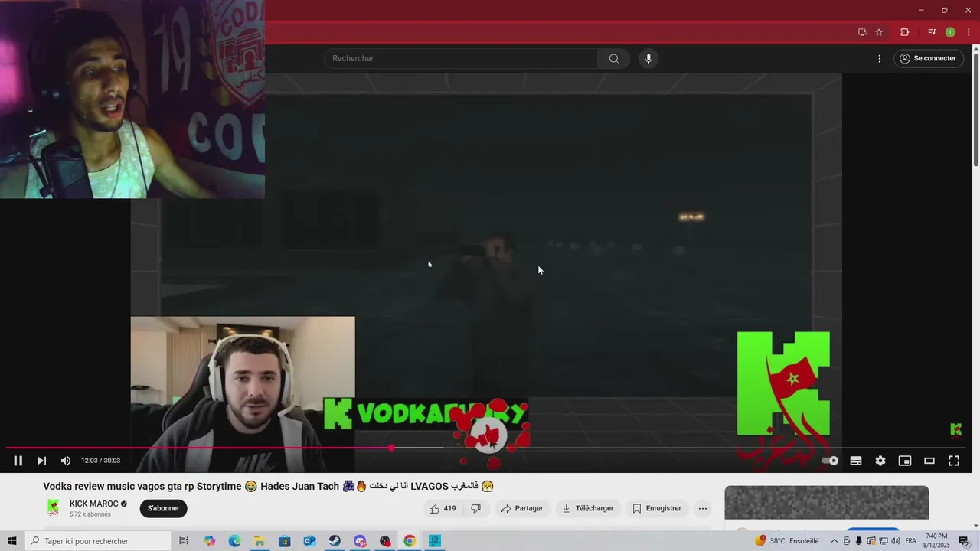The width and height of the screenshot is (980, 551).
Task: Dislike the video
Action: (475, 508)
